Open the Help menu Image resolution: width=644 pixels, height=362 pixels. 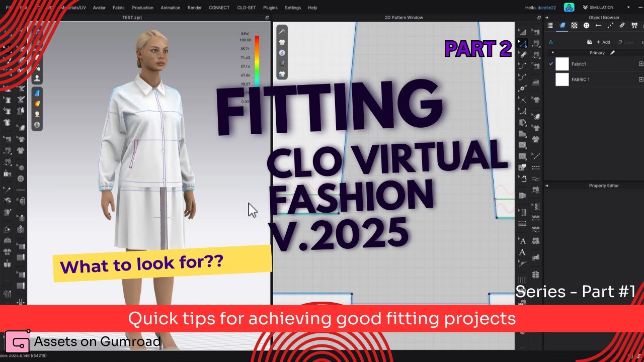point(312,8)
